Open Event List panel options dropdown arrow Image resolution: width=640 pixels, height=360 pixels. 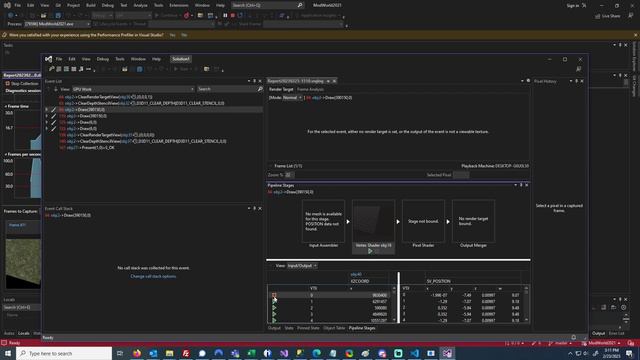coord(249,81)
